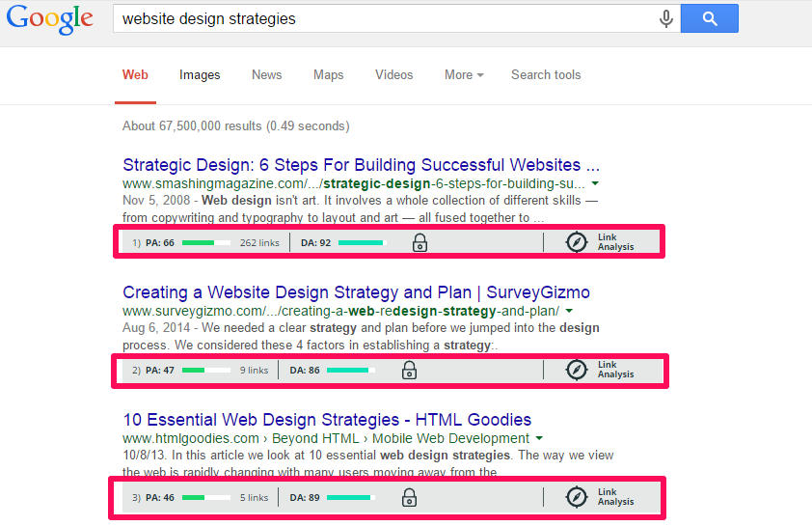
Task: Open Strategic Design: 6 Steps result link
Action: 361,165
